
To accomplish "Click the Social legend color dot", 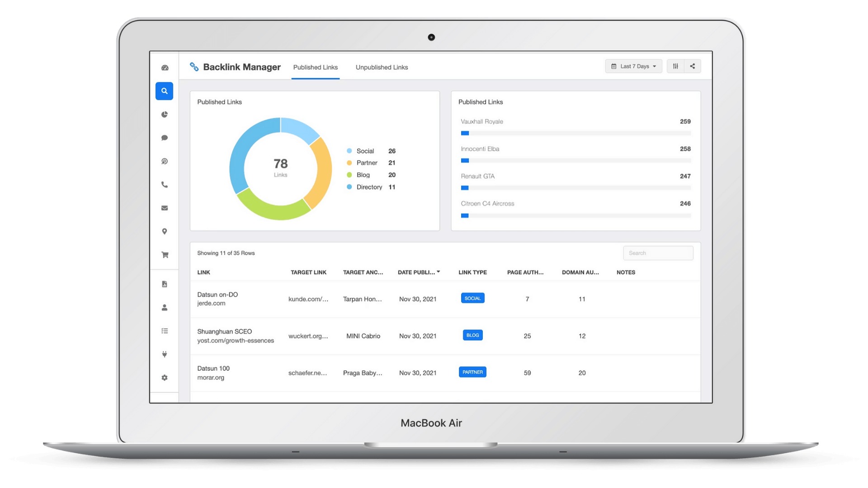I will coord(349,151).
